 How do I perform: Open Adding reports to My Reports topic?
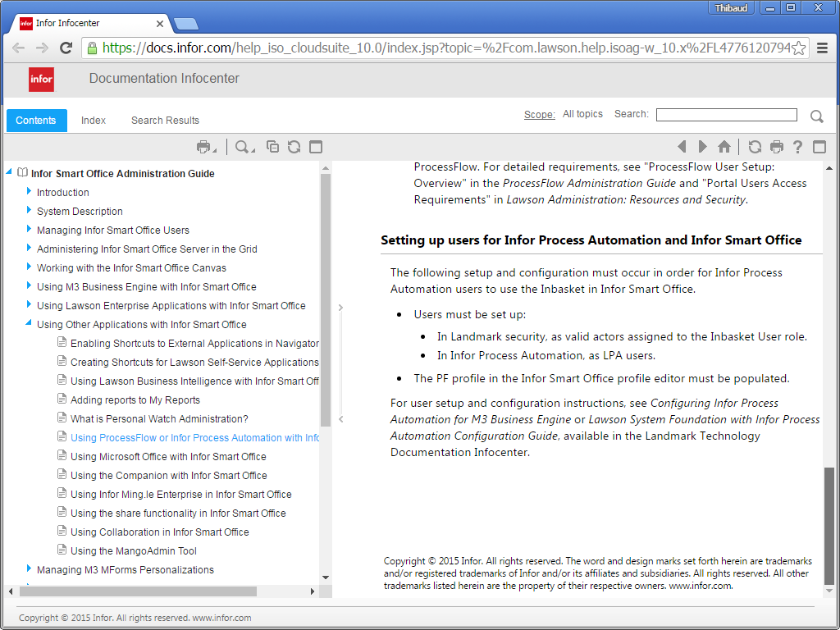(135, 400)
